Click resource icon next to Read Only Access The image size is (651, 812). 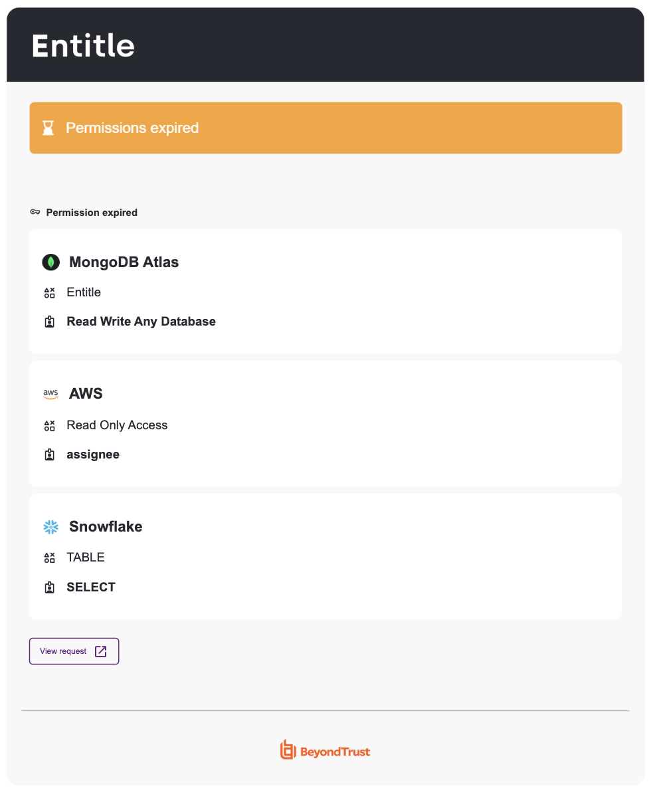[49, 426]
